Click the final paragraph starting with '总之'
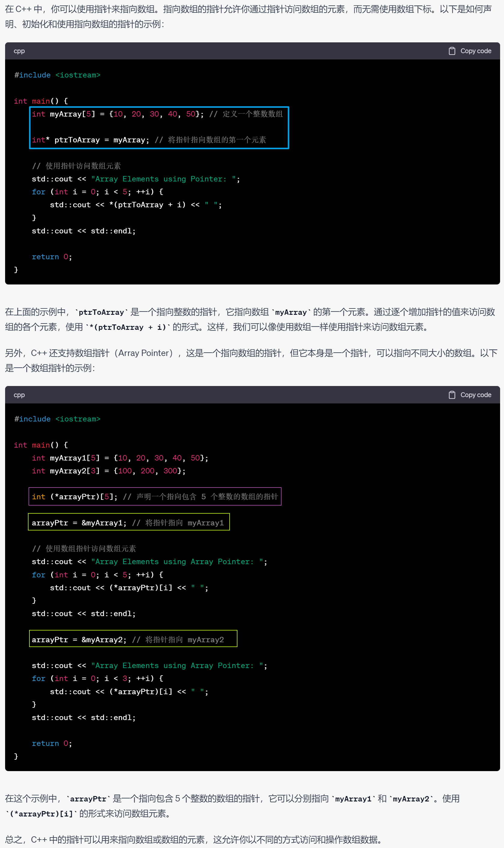504x848 pixels. (194, 840)
